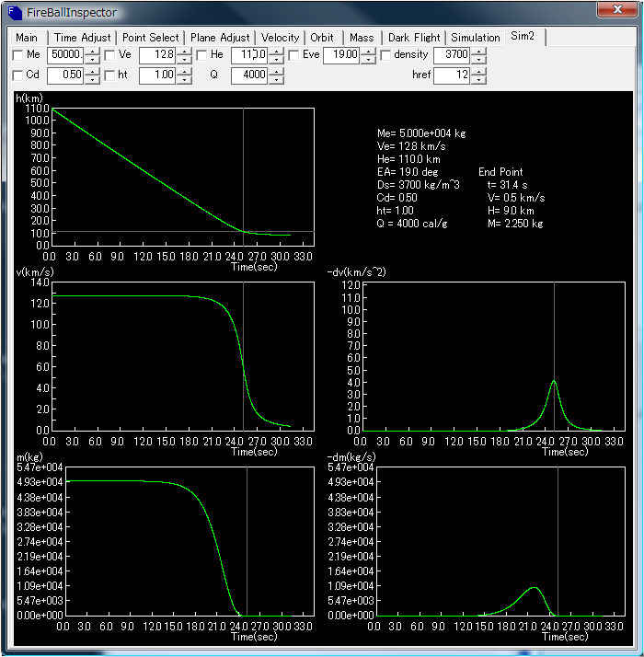The height and width of the screenshot is (657, 644).
Task: Toggle the Ve checkbox
Action: 109,55
